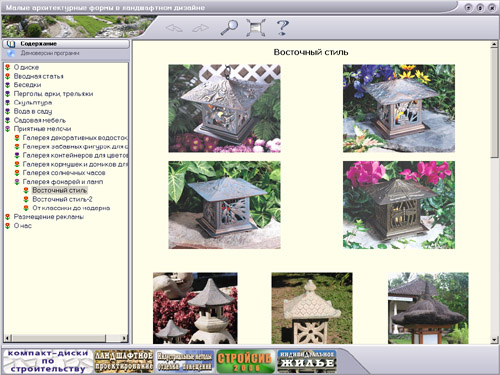The image size is (500, 375).
Task: Click the Индивидуальное жилье banner
Action: coord(307,361)
